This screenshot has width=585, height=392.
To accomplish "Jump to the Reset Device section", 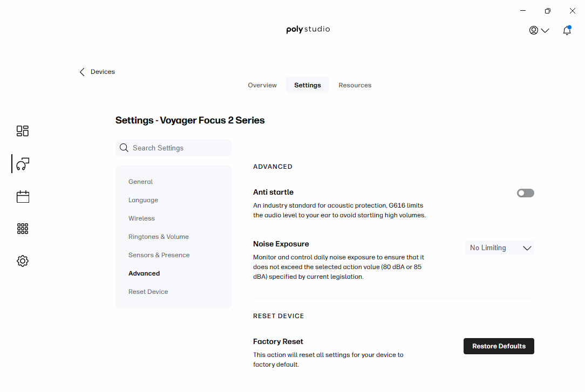I will click(x=148, y=292).
